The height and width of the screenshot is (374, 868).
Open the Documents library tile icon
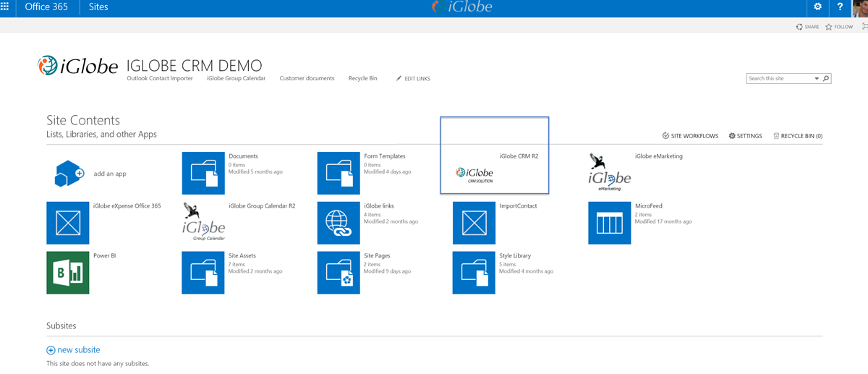tap(203, 173)
